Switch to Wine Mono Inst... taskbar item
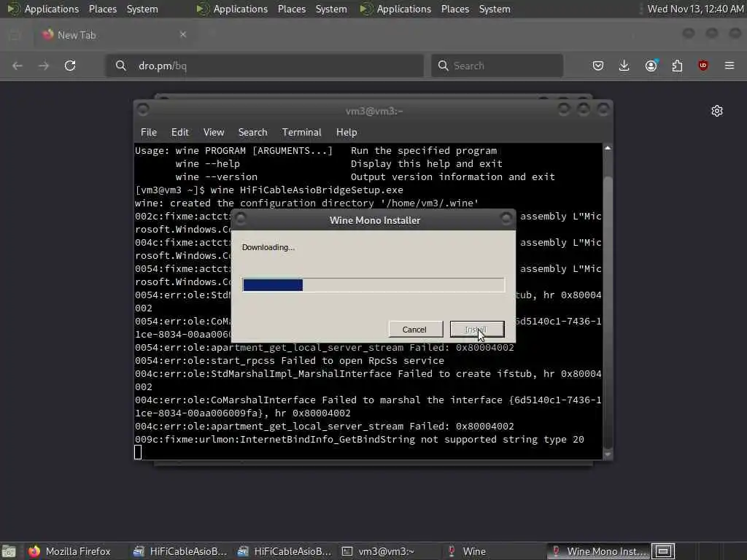747x560 pixels. tap(598, 551)
